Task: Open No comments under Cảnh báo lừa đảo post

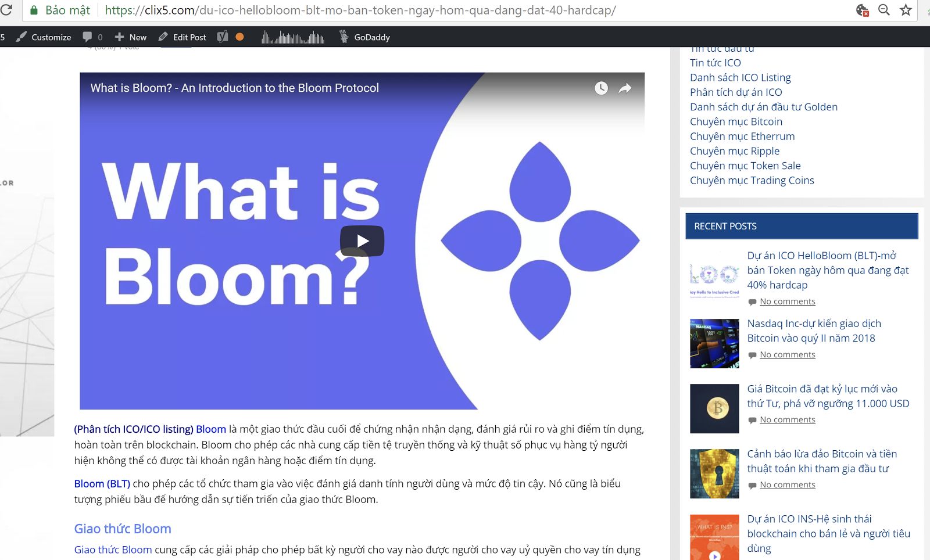Action: click(787, 484)
